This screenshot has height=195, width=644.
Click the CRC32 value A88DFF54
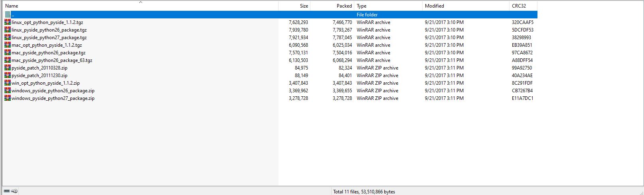522,60
